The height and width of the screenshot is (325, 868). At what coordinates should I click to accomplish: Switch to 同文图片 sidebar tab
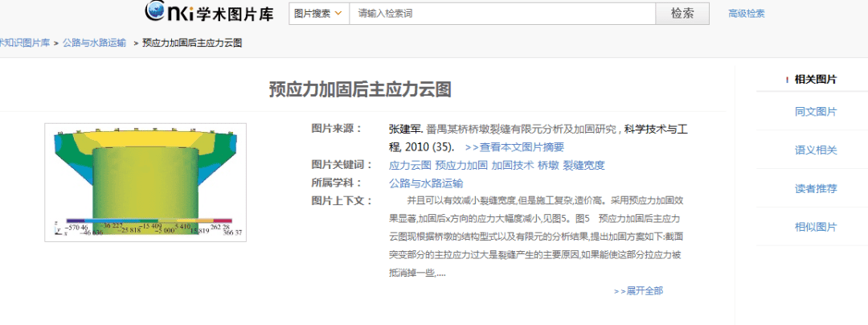(x=816, y=112)
